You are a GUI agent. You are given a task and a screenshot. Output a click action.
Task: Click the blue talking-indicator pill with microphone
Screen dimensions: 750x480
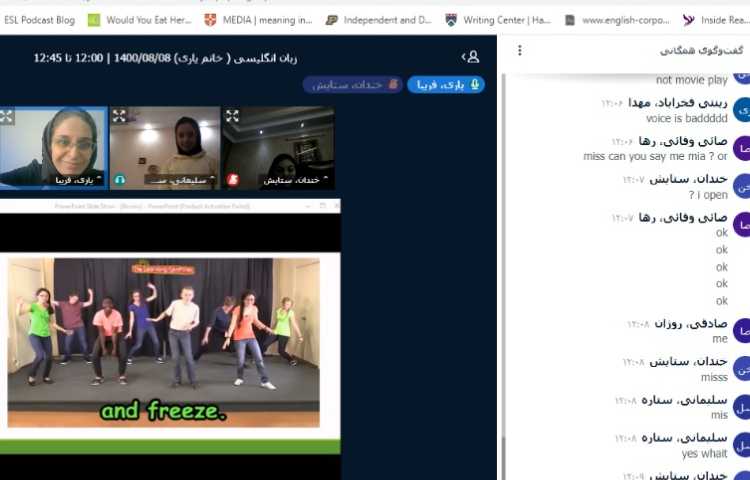tap(445, 85)
